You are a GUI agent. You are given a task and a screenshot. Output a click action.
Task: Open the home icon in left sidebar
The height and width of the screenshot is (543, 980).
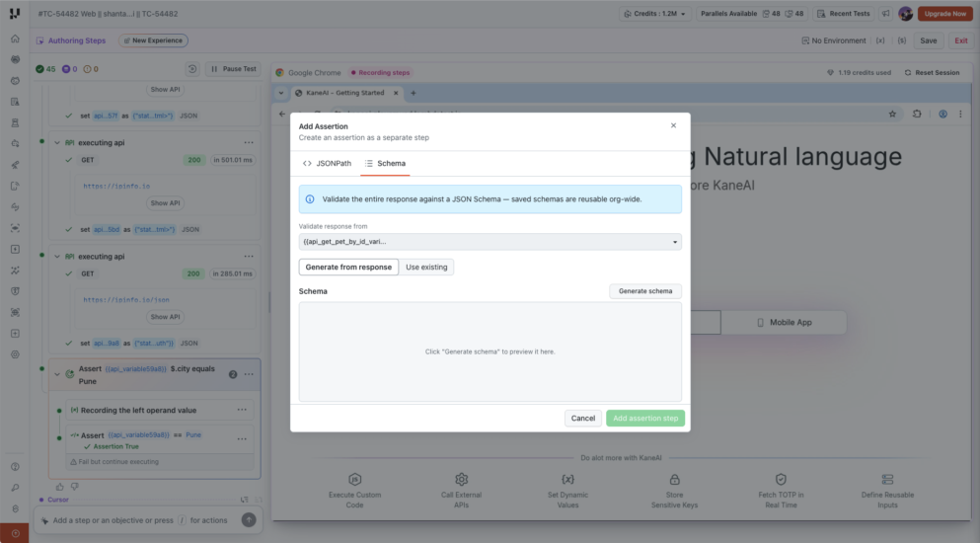15,39
